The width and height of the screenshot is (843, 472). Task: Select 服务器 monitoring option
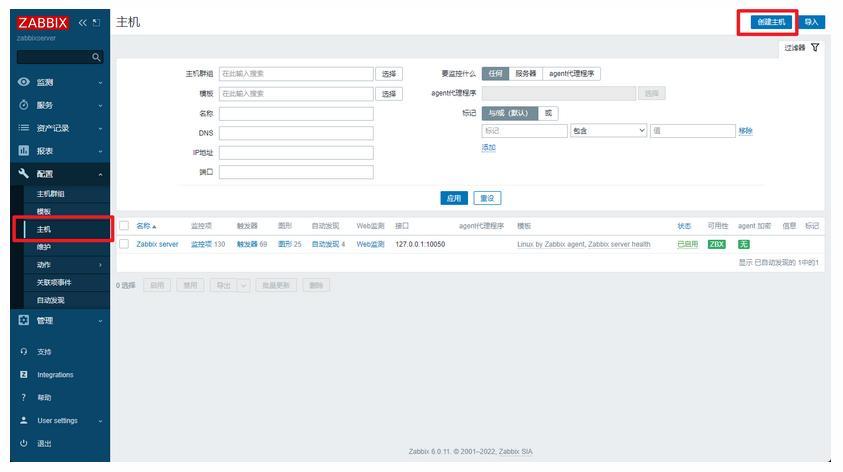tap(525, 74)
